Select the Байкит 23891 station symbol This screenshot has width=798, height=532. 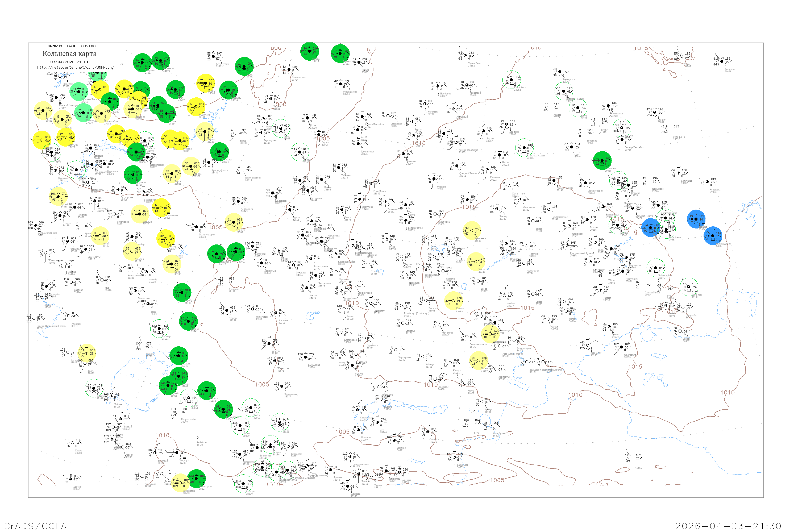coord(655,112)
